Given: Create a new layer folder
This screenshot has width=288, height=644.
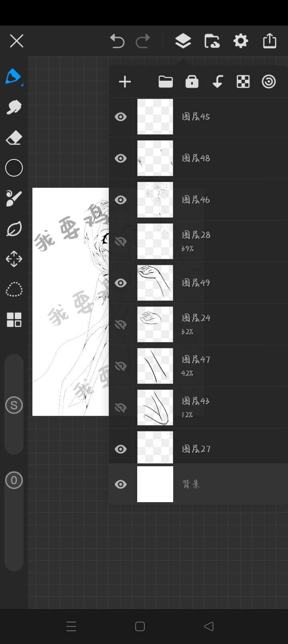Looking at the screenshot, I should pyautogui.click(x=166, y=81).
